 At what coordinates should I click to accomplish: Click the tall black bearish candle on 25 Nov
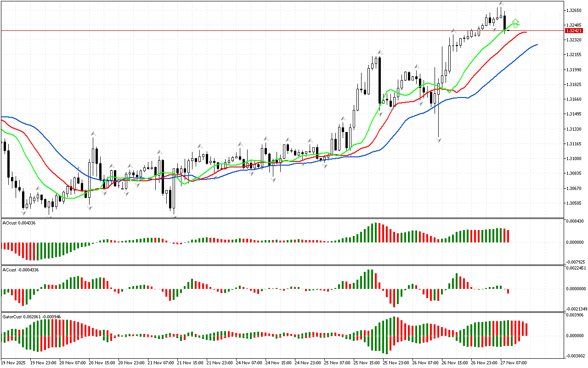pos(380,80)
